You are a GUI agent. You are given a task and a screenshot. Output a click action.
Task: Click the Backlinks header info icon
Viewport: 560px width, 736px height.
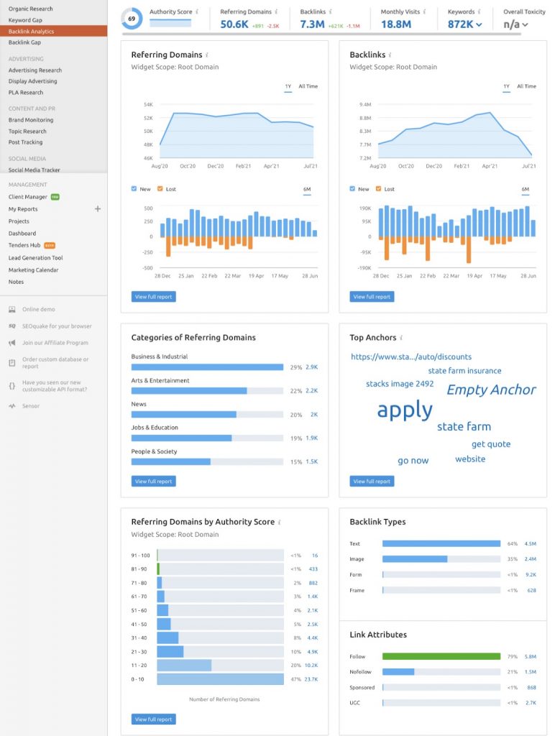coord(331,11)
